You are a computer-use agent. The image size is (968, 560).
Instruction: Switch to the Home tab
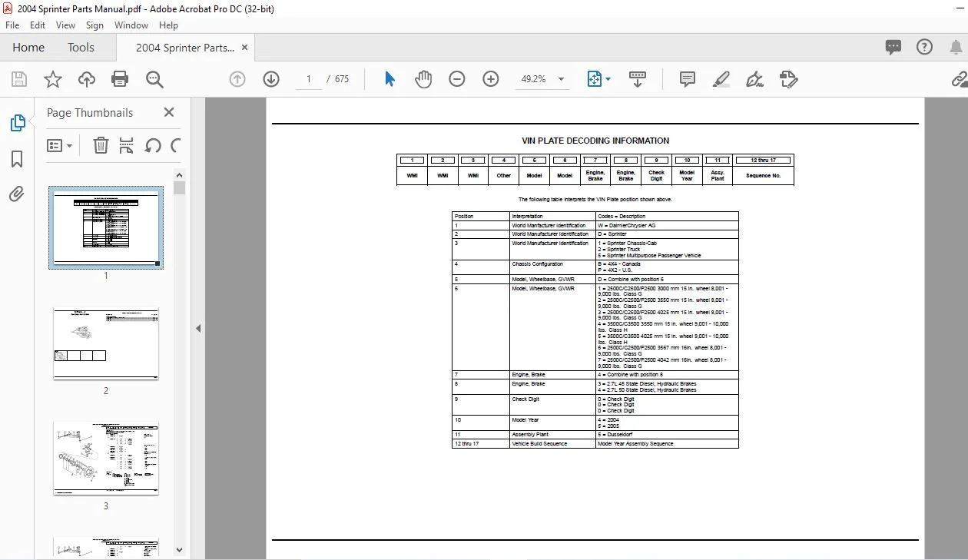click(28, 48)
